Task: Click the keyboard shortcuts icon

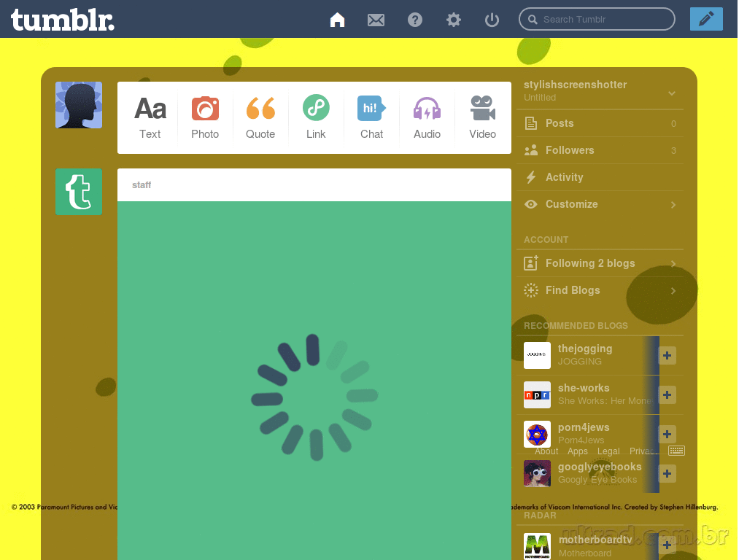Action: pyautogui.click(x=676, y=451)
